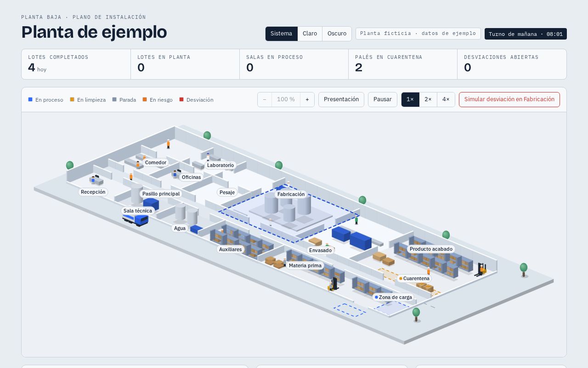Click the En limpieza legend entry
Image resolution: width=588 pixels, height=368 pixels.
(x=88, y=100)
